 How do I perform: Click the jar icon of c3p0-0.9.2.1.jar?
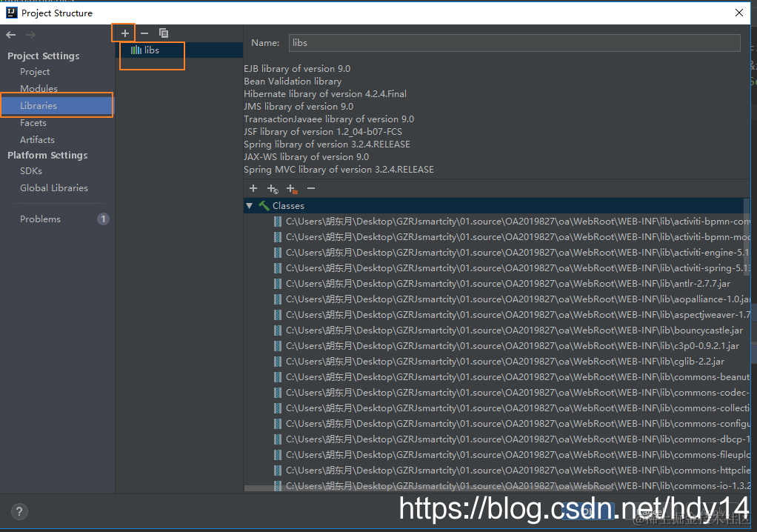click(278, 346)
